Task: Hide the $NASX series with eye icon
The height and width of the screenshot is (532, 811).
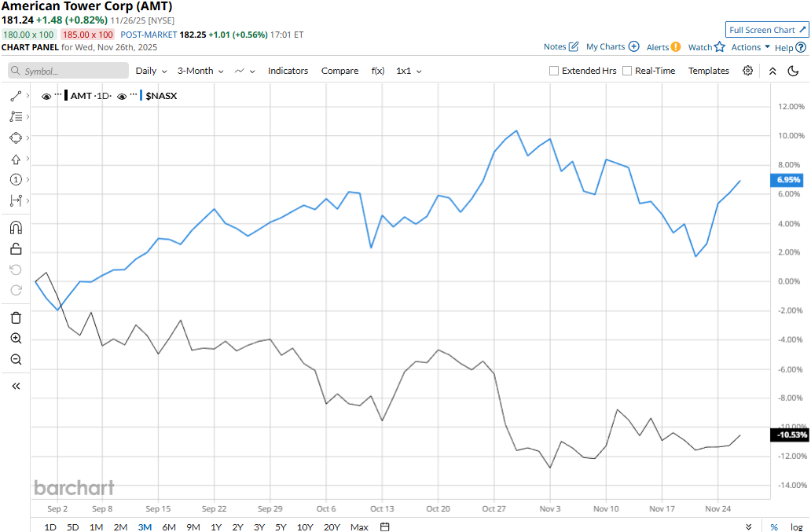Action: tap(122, 96)
